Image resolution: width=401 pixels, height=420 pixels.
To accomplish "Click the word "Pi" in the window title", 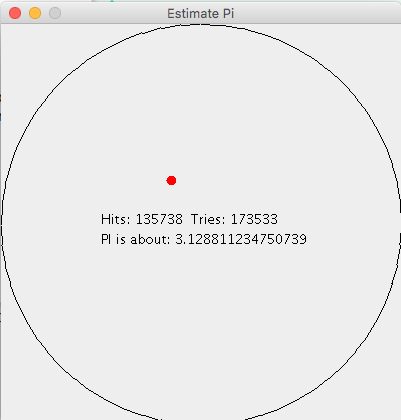I will tap(228, 14).
